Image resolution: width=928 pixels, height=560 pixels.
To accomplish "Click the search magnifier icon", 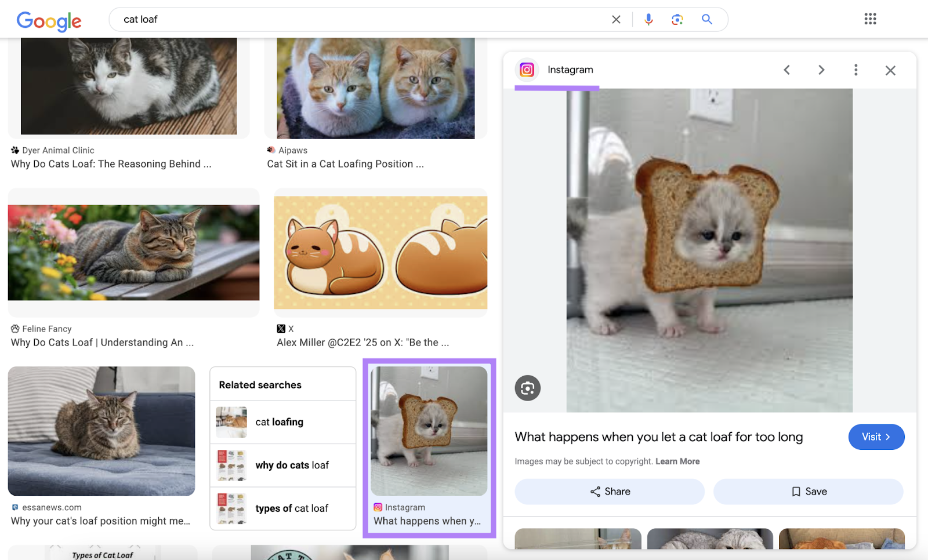I will point(707,19).
